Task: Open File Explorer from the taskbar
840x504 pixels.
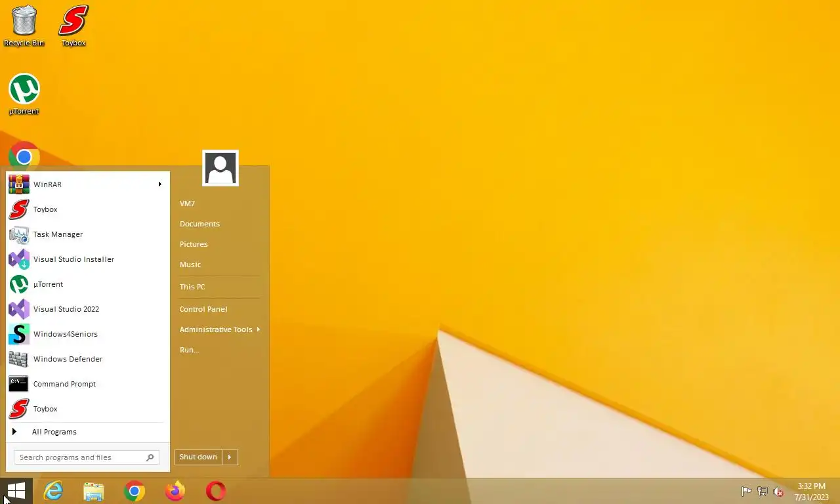Action: [94, 491]
